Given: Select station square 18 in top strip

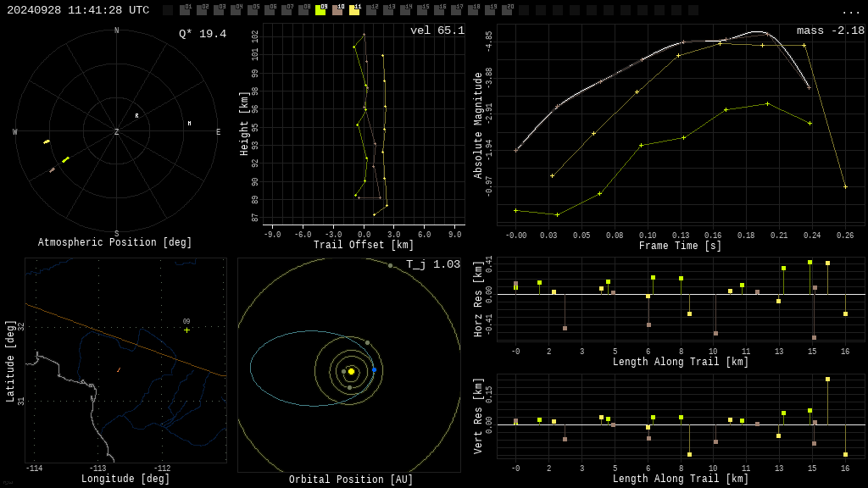Looking at the screenshot, I should (472, 10).
